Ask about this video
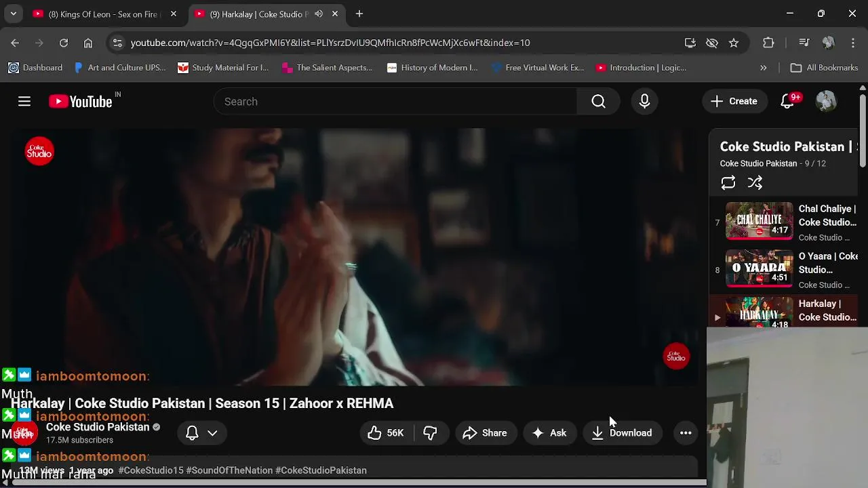 tap(550, 433)
